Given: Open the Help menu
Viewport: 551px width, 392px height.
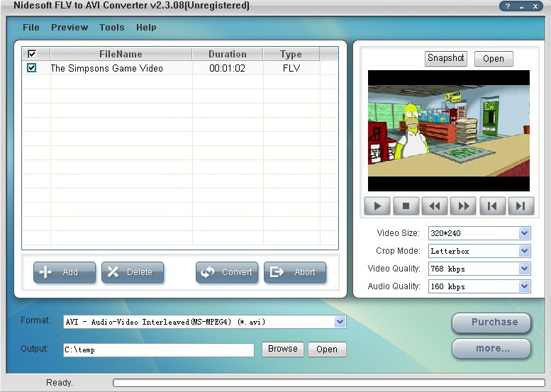Looking at the screenshot, I should click(146, 28).
